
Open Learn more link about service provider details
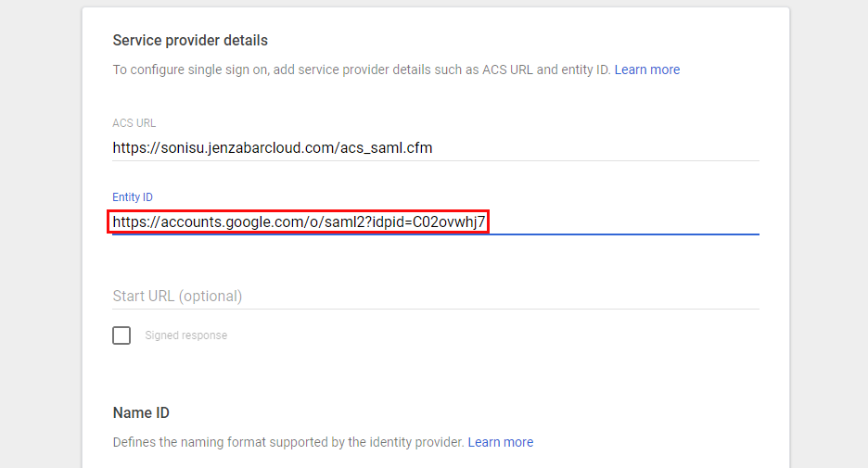pos(646,70)
